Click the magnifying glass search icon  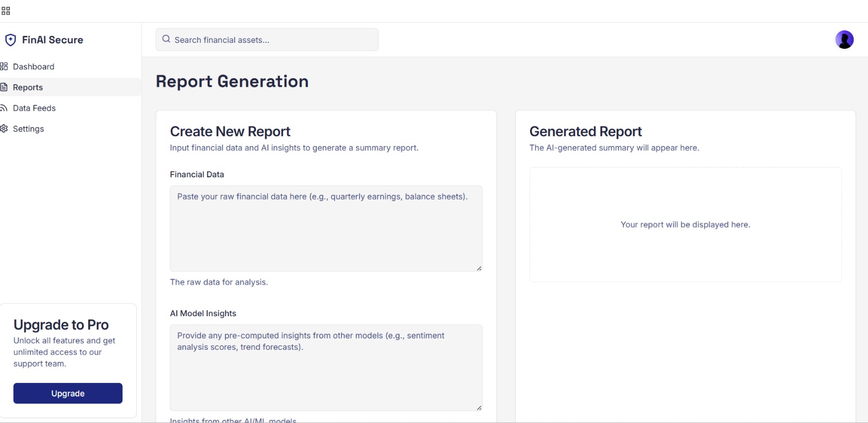coord(167,40)
